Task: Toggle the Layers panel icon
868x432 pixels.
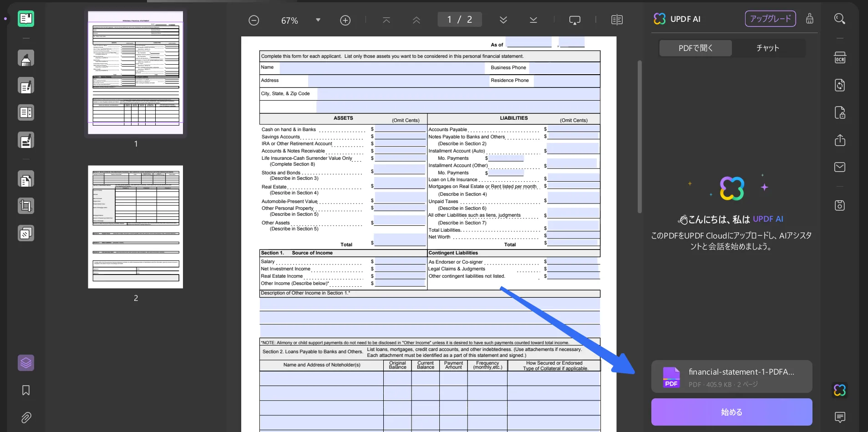Action: tap(26, 363)
